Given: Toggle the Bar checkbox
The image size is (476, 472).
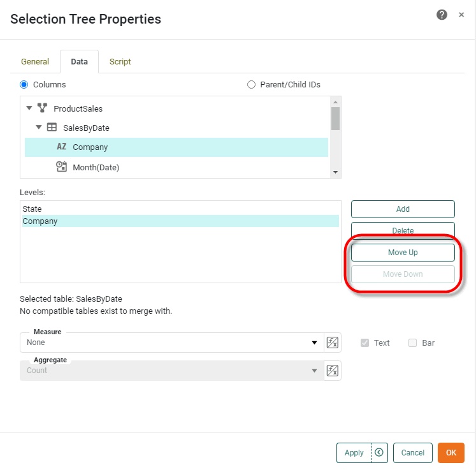Looking at the screenshot, I should coord(412,343).
